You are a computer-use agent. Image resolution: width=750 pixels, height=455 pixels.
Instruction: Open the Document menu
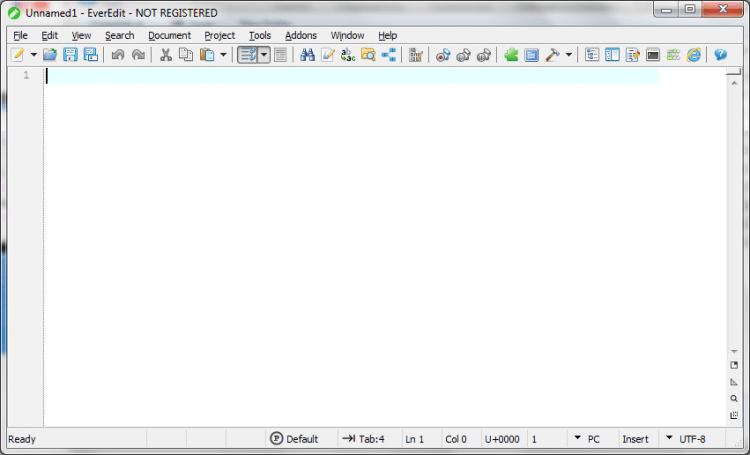coord(169,35)
